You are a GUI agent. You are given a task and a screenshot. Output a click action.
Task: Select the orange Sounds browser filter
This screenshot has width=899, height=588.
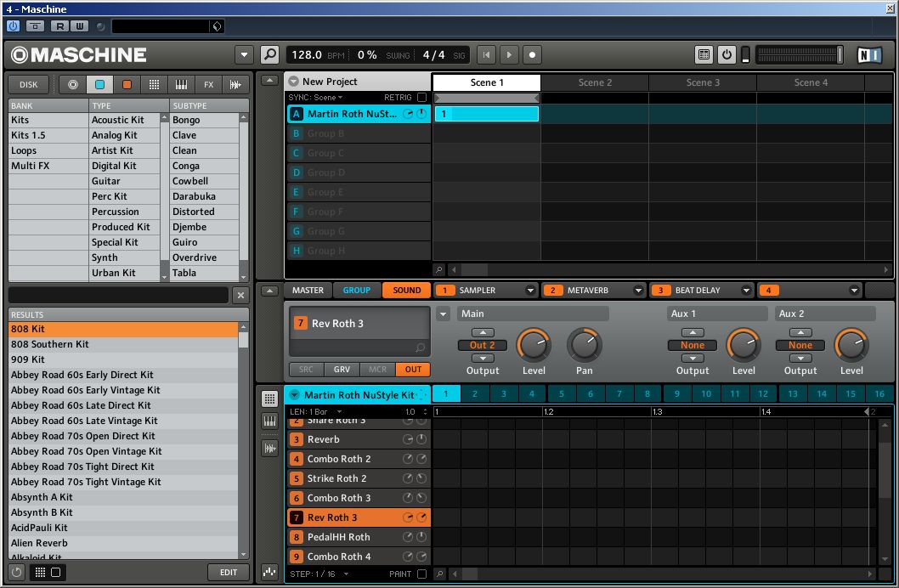pos(127,84)
